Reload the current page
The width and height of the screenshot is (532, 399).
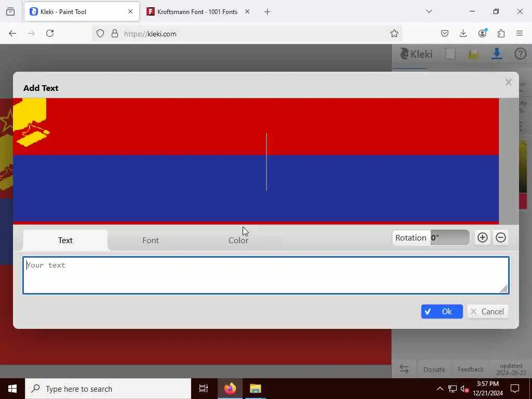tap(50, 33)
